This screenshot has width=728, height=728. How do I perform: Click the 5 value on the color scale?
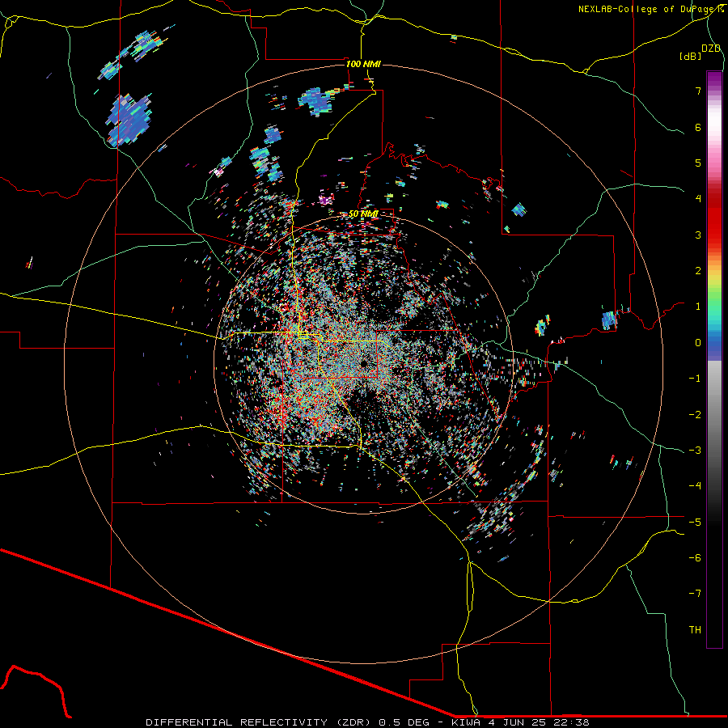point(698,163)
